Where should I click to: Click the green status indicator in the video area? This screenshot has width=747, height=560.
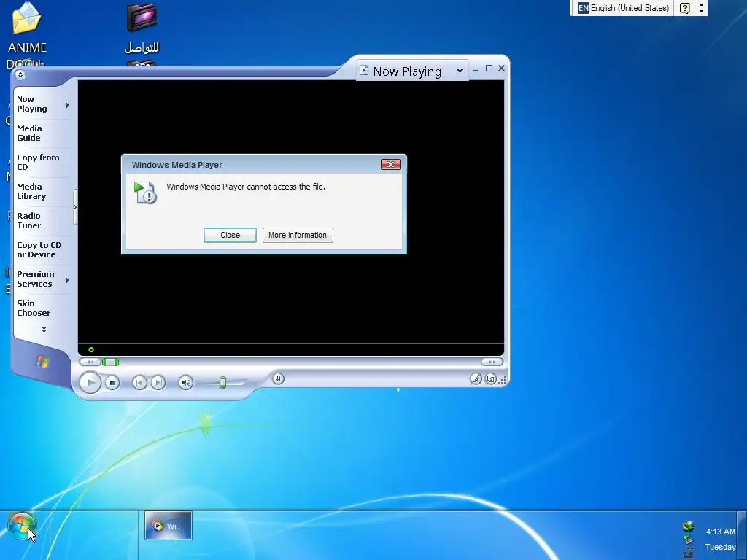click(91, 349)
